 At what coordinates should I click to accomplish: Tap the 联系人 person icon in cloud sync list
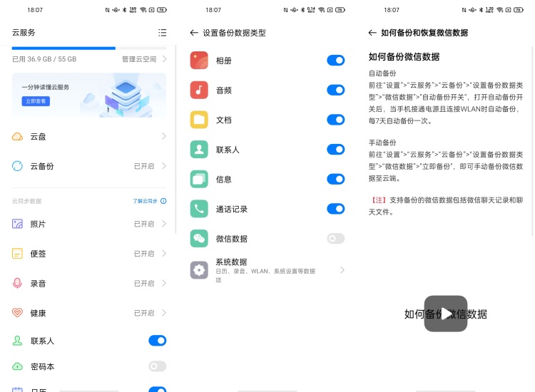(17, 341)
